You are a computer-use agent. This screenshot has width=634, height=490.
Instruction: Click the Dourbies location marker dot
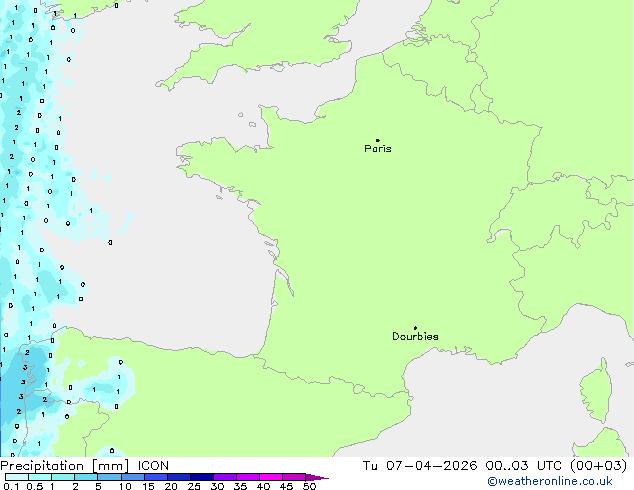[415, 328]
